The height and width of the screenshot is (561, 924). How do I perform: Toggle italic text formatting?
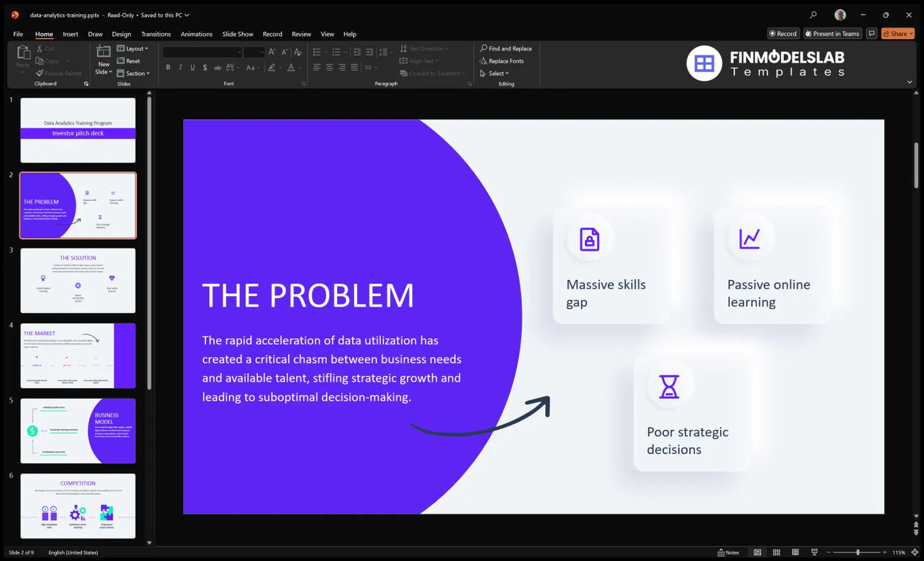tap(180, 67)
